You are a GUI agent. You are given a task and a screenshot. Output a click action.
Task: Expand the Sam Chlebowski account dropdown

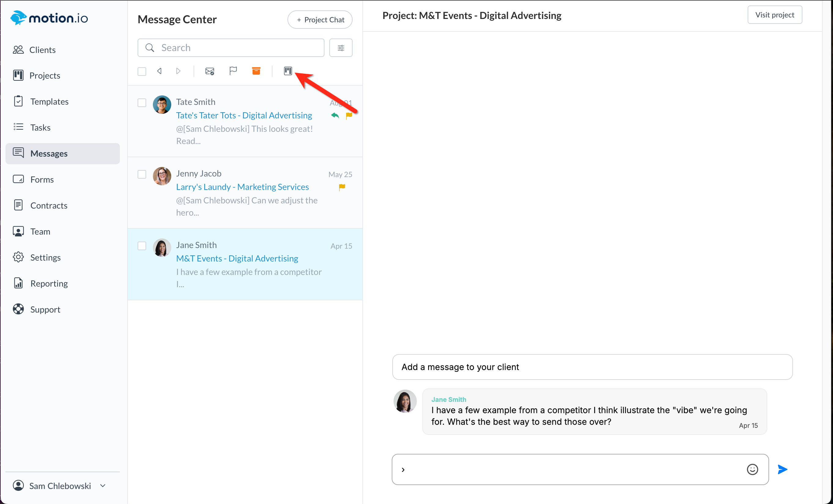(x=103, y=486)
